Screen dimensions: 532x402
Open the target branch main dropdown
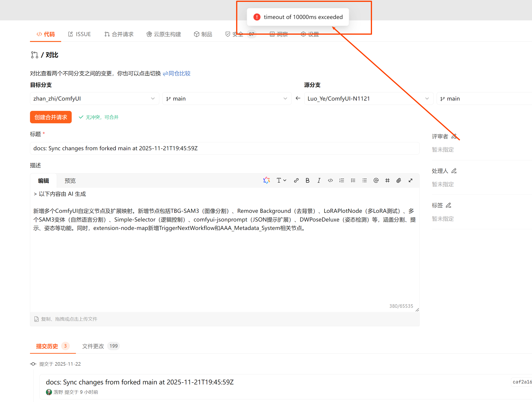click(227, 98)
